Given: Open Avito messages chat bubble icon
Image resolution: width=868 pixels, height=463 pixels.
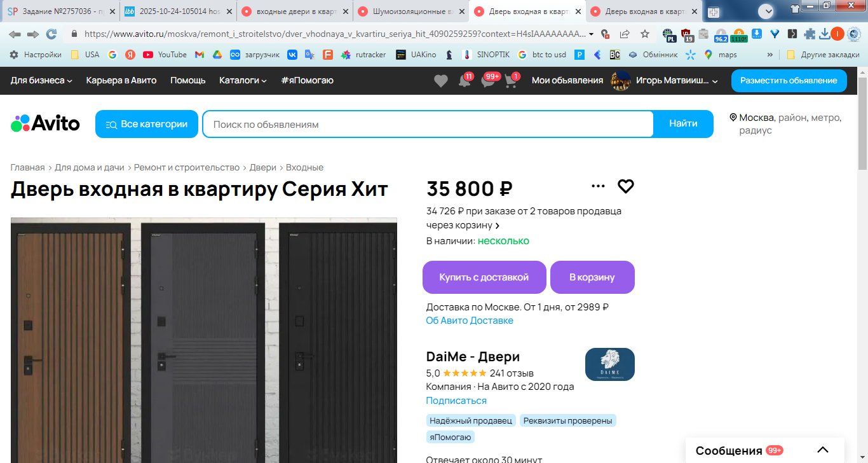Looking at the screenshot, I should pyautogui.click(x=489, y=81).
